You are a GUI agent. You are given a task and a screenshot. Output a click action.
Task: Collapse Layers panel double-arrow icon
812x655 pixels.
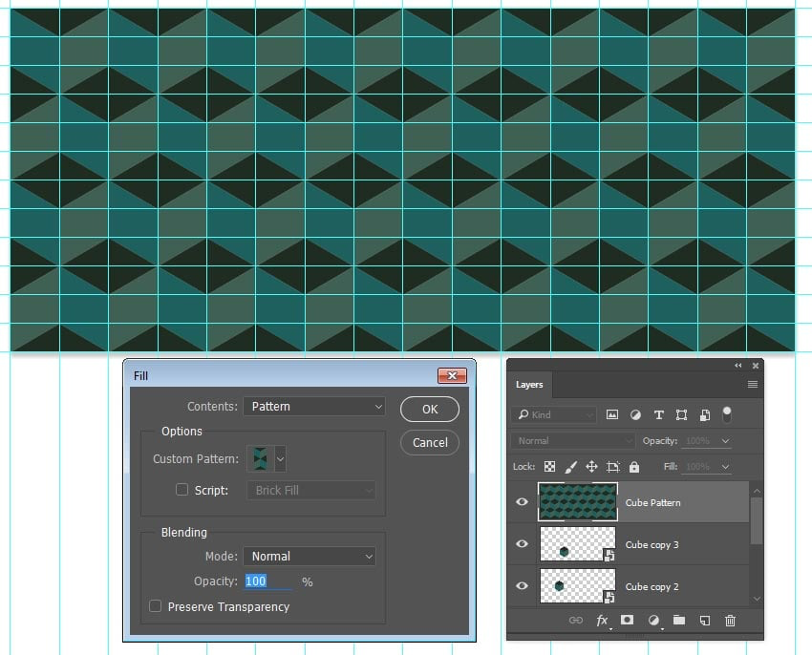[737, 366]
